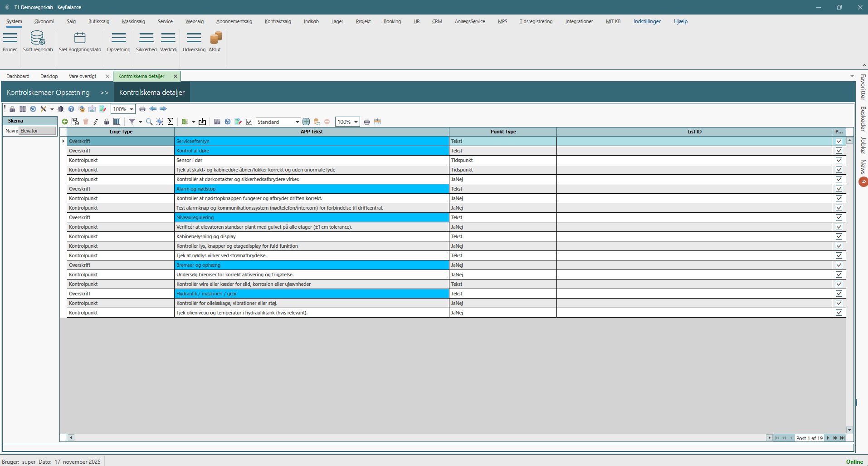
Task: Click the sigma sum icon
Action: [x=171, y=122]
